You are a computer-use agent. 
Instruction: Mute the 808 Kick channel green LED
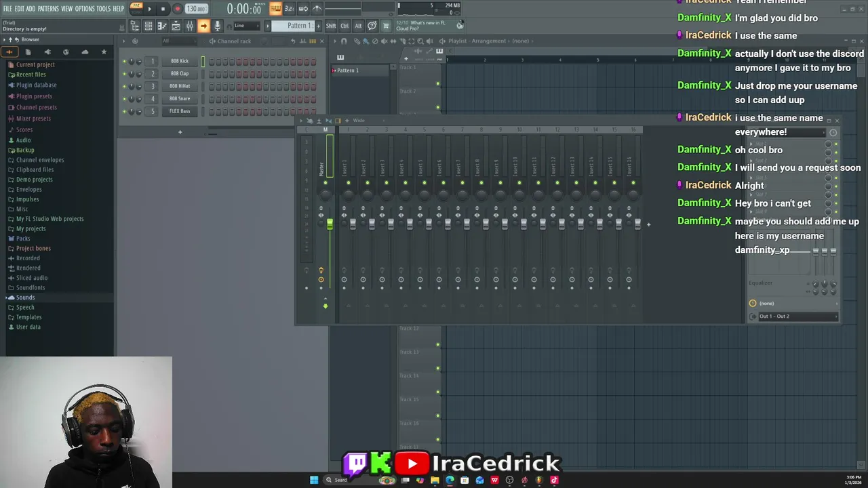(x=125, y=61)
